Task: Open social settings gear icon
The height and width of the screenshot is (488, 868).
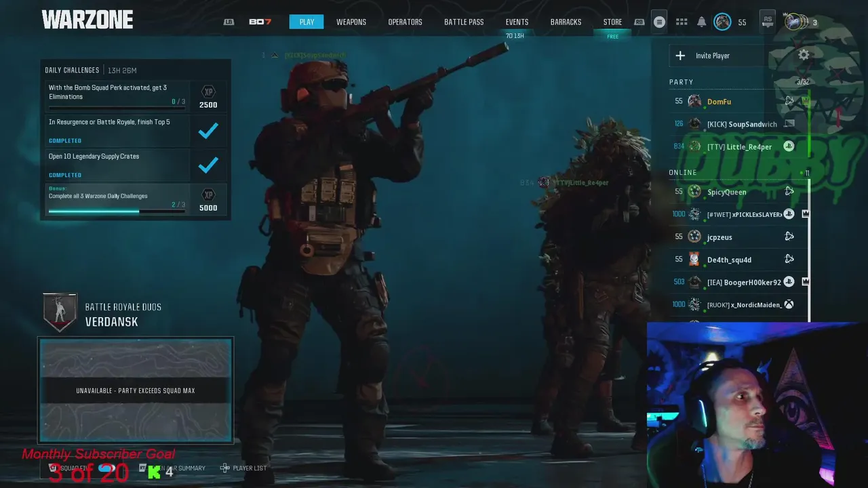Action: (804, 56)
